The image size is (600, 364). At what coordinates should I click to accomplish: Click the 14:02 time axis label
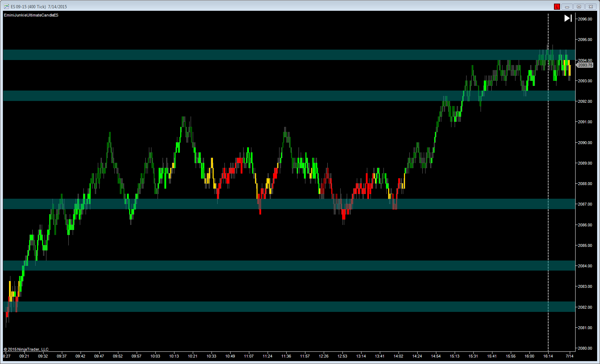click(398, 356)
